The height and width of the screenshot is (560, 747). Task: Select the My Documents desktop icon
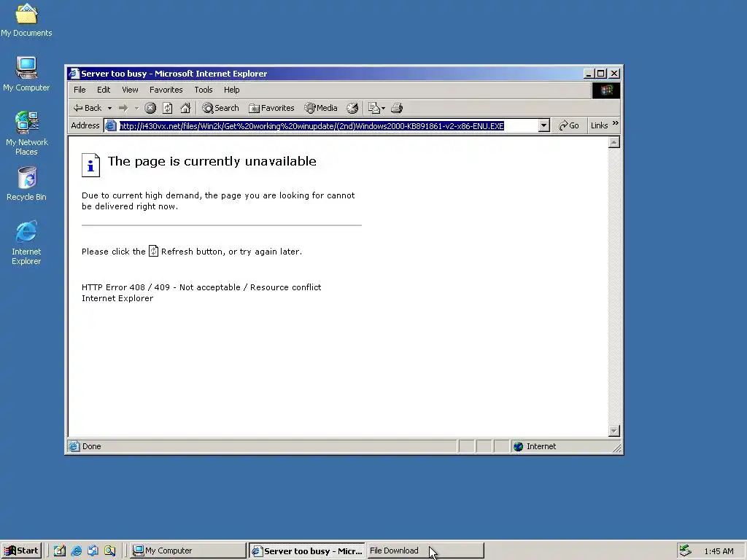(x=26, y=20)
